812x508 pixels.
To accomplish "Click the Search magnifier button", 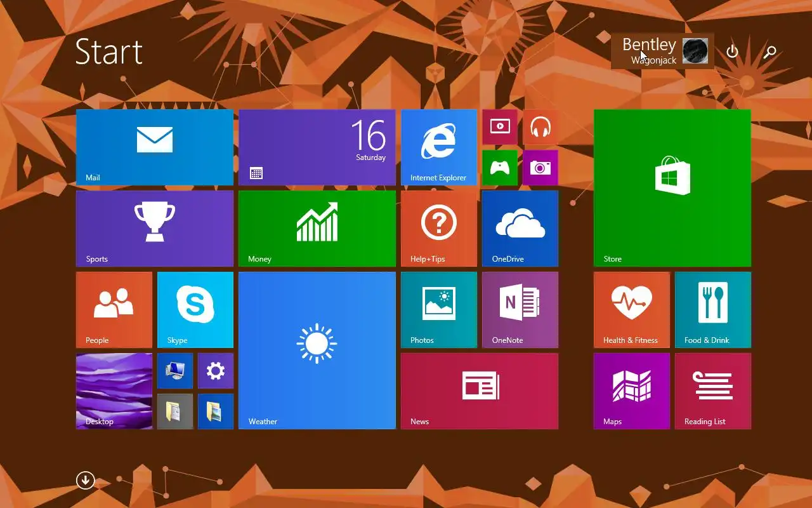I will click(770, 51).
